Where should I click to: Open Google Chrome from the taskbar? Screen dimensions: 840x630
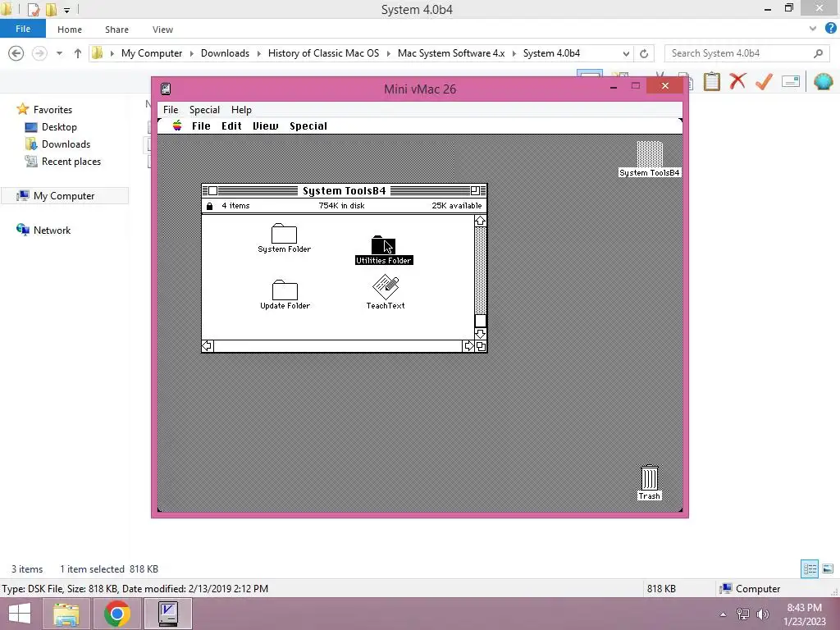[x=117, y=614]
